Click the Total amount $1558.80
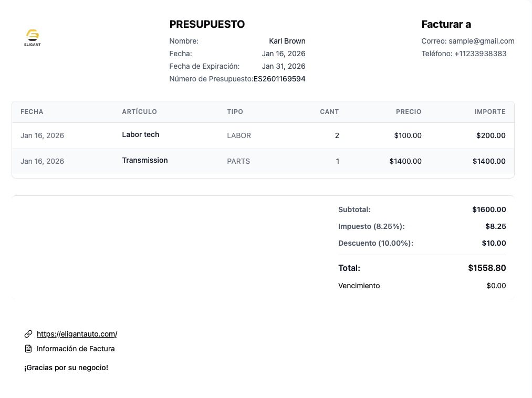 click(487, 268)
